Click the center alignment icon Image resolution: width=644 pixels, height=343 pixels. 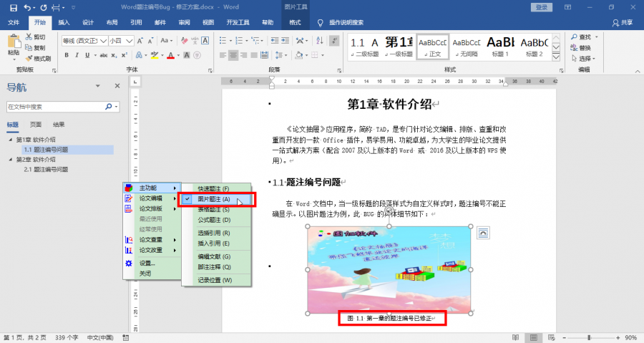pos(234,55)
